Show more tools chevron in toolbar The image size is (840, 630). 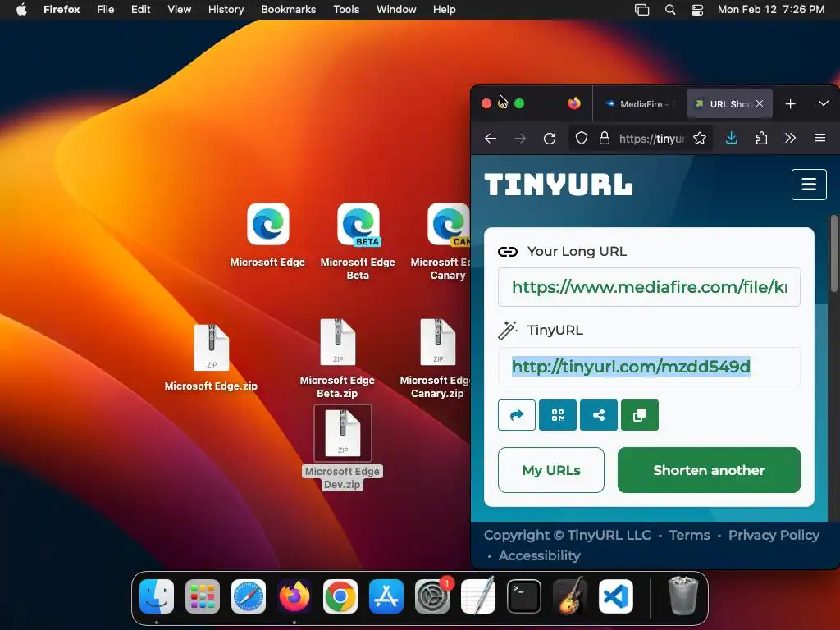pos(790,139)
